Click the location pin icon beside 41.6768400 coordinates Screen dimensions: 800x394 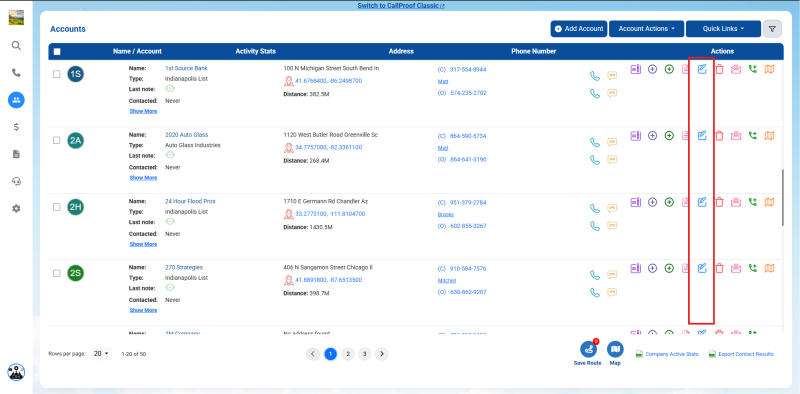click(289, 81)
